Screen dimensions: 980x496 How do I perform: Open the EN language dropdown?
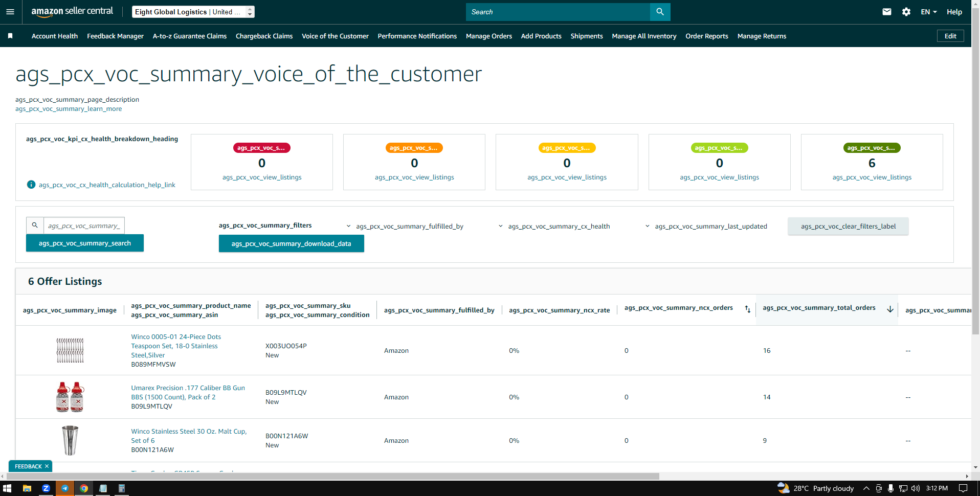[929, 12]
